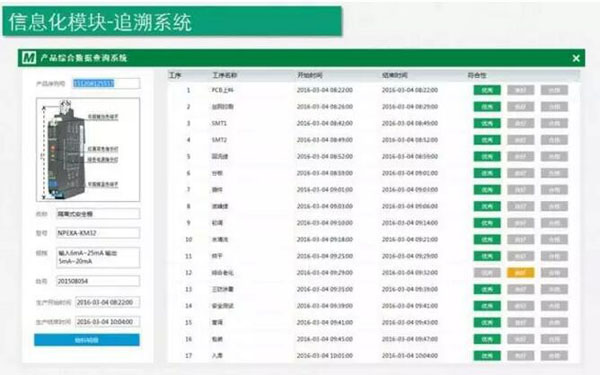Click the green status button in row 1
The image size is (600, 375).
click(487, 90)
